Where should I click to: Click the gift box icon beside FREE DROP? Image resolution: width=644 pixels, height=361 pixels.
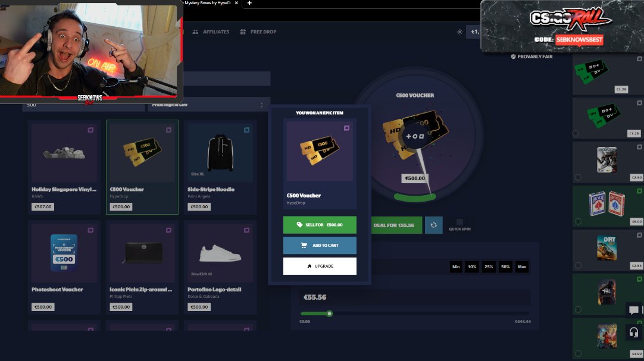coord(243,32)
